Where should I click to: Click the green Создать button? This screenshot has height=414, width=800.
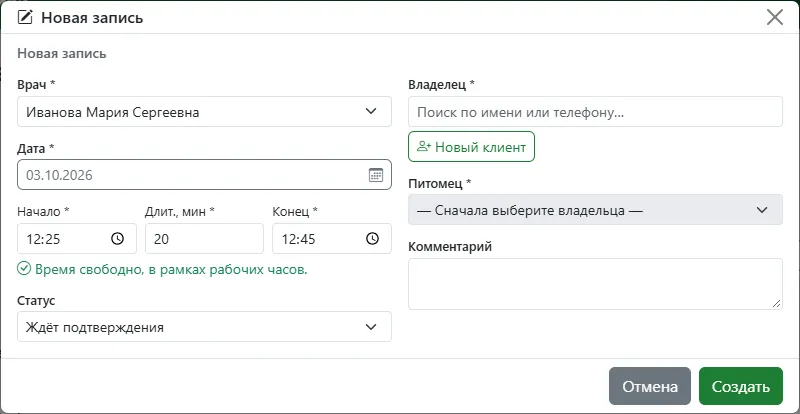coord(740,386)
